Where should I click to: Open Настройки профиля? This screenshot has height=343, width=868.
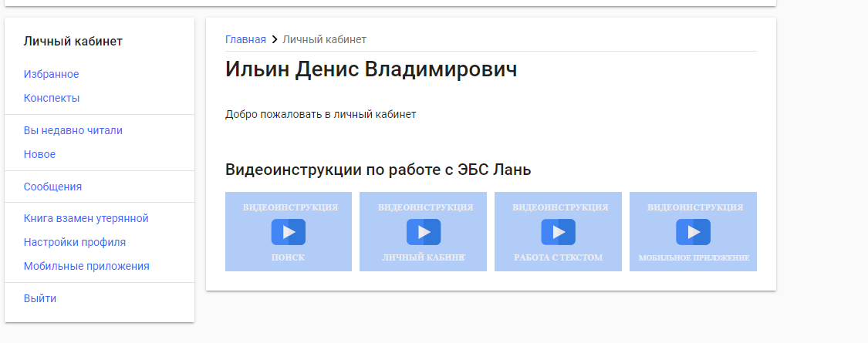coord(74,242)
